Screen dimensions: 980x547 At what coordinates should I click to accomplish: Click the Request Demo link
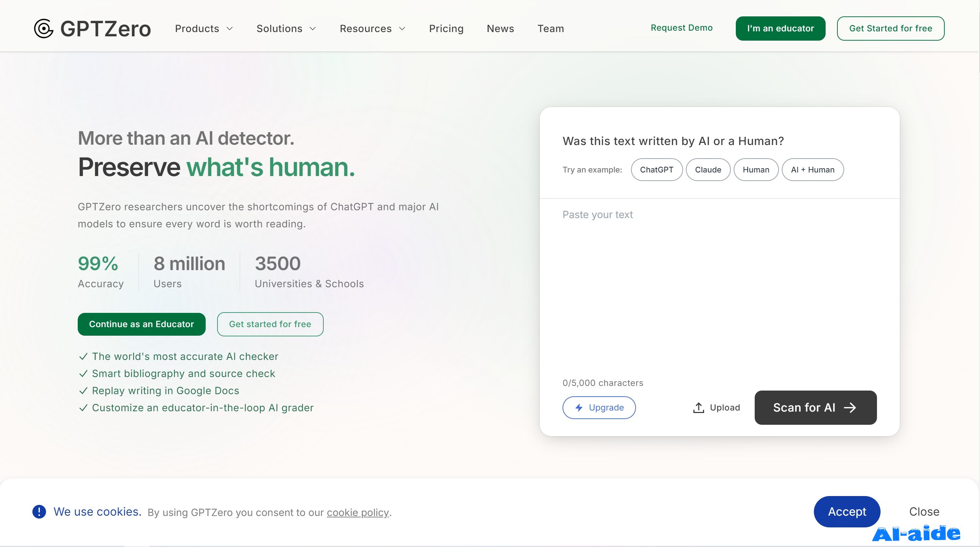681,28
